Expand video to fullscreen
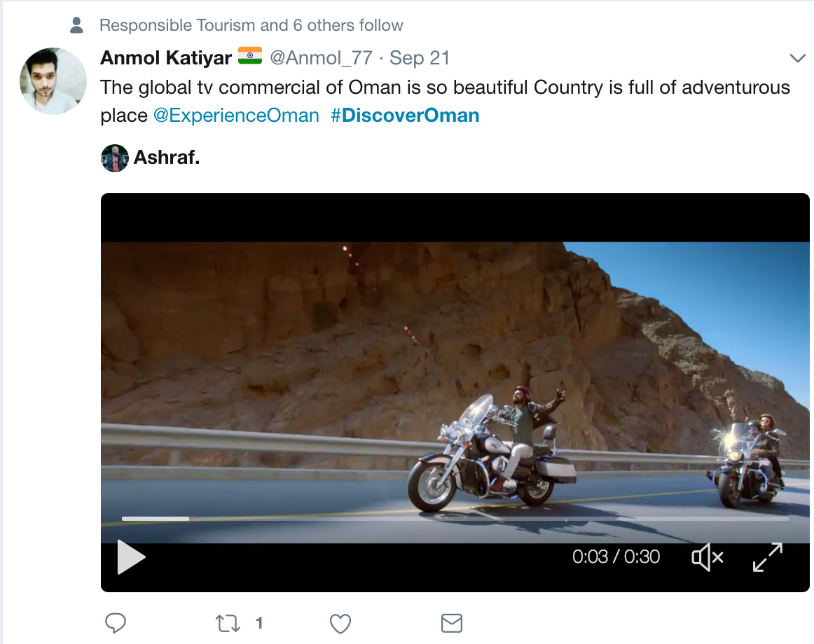The image size is (814, 644). tap(767, 557)
